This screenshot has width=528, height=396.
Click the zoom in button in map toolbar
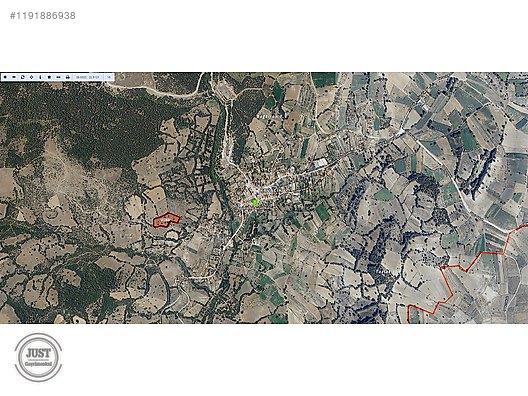tap(5, 77)
